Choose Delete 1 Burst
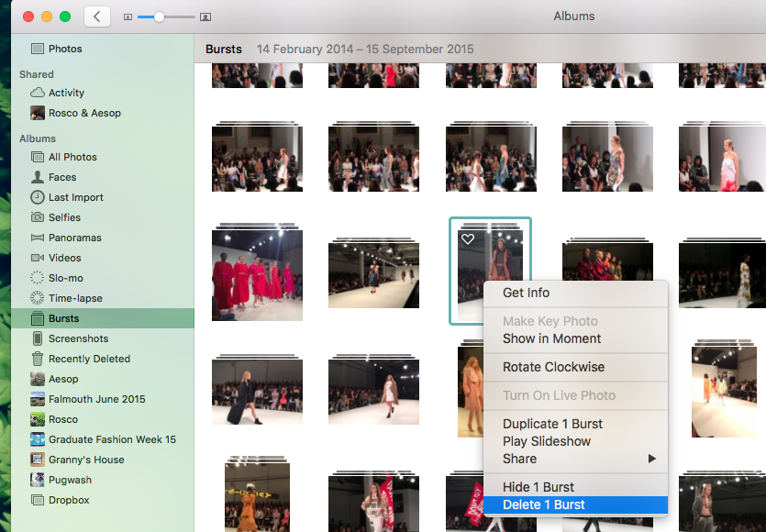The width and height of the screenshot is (766, 532). click(x=575, y=504)
